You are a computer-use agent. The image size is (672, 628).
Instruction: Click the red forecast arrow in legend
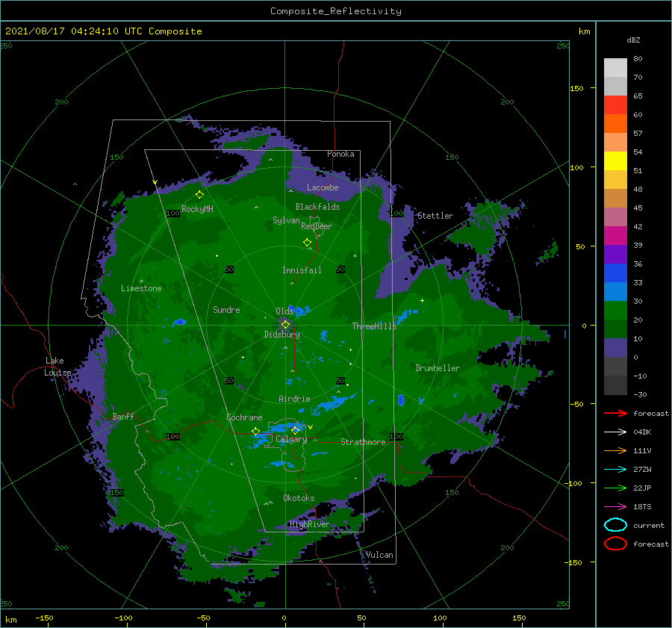tap(615, 413)
